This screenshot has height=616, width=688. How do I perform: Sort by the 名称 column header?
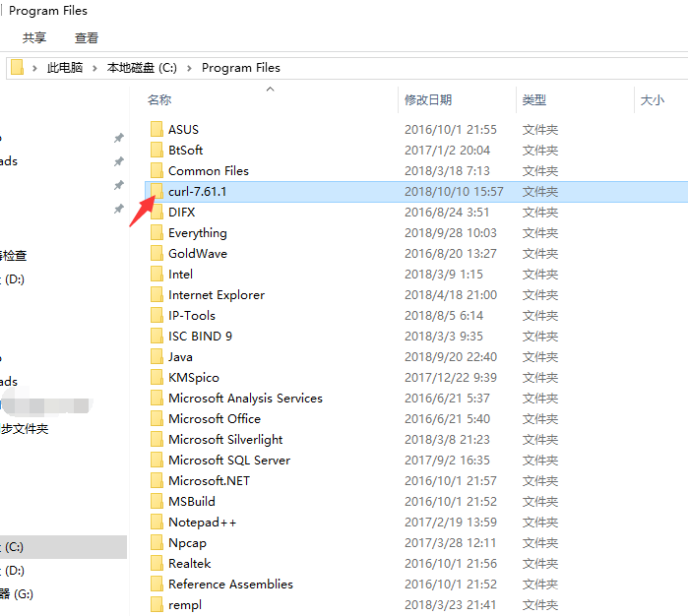pyautogui.click(x=159, y=100)
